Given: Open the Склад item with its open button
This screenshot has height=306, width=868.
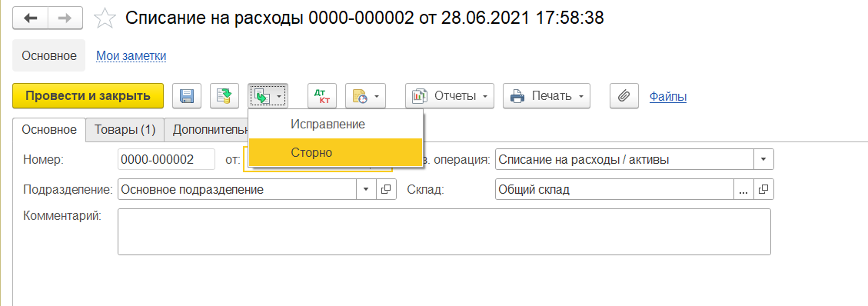Looking at the screenshot, I should point(763,189).
